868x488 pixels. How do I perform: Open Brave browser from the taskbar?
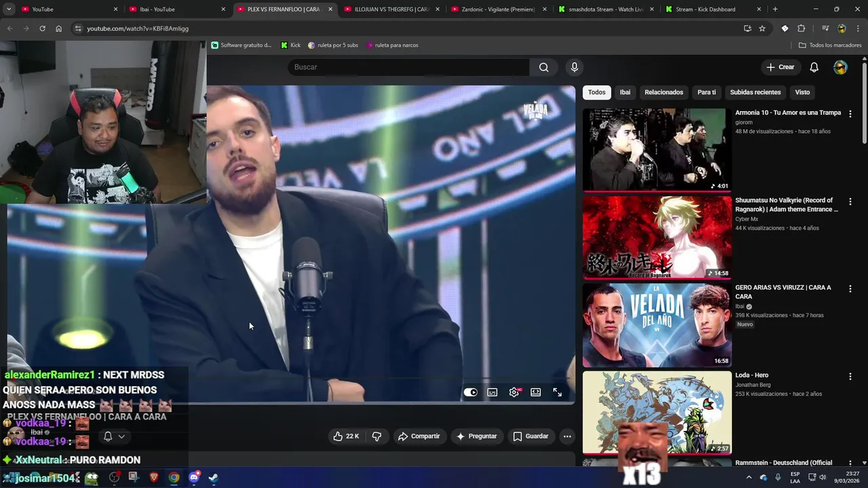(154, 477)
